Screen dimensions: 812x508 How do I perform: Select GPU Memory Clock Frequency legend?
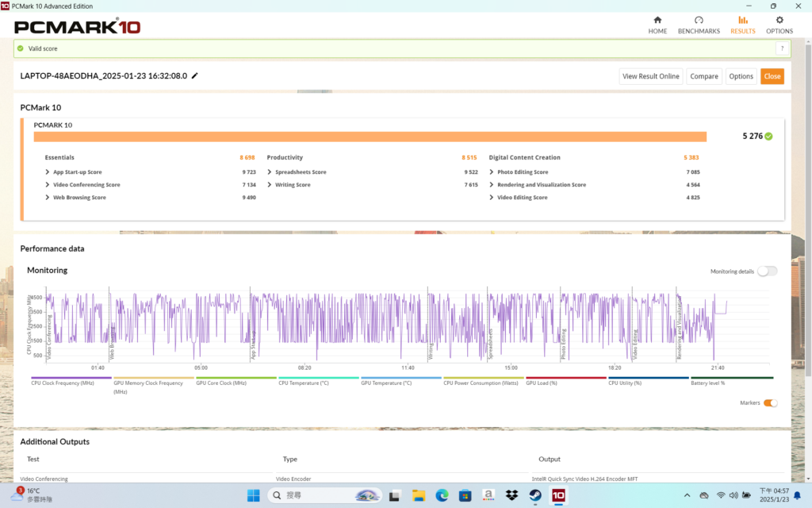(x=153, y=386)
